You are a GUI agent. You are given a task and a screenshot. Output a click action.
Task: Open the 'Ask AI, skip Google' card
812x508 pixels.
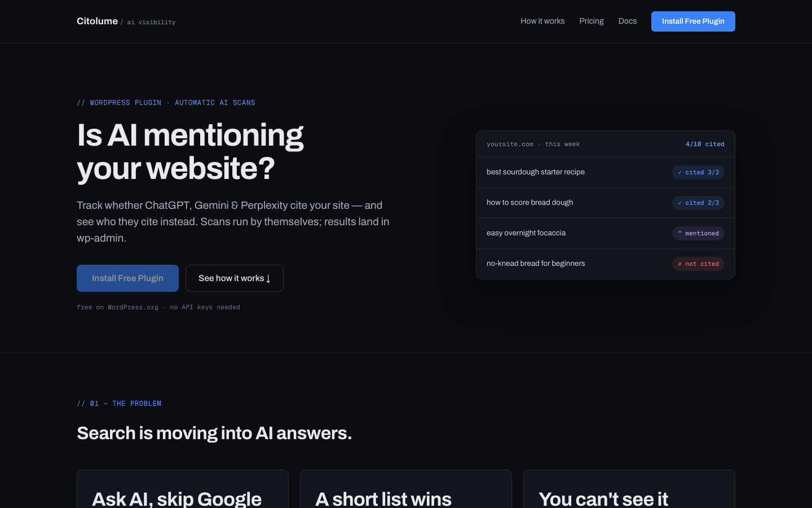coord(183,489)
